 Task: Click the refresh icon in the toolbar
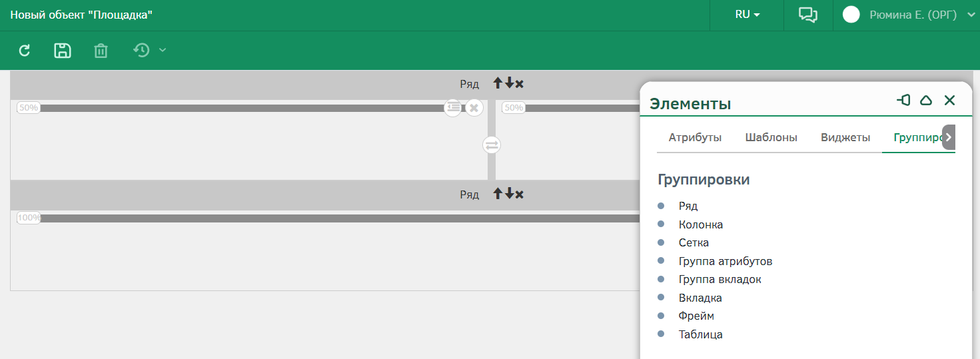click(25, 51)
